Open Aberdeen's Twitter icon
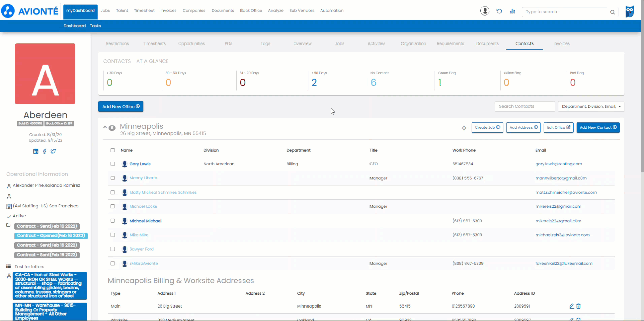This screenshot has width=644, height=321. 53,151
